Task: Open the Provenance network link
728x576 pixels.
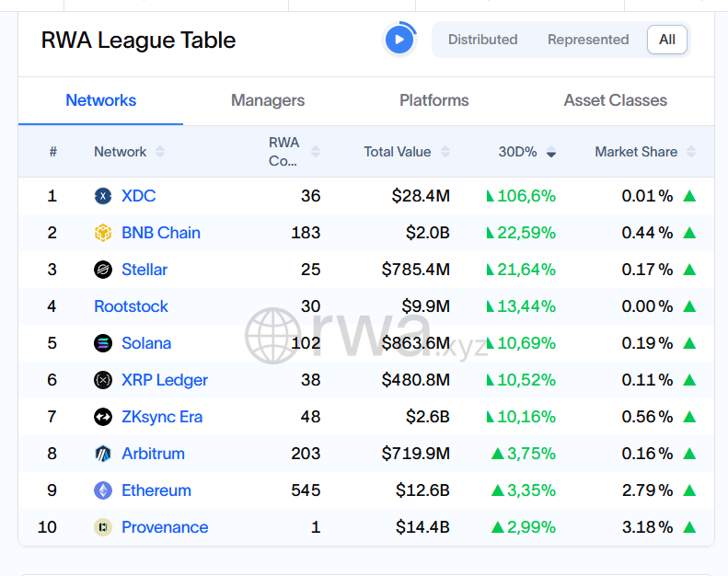Action: tap(165, 527)
